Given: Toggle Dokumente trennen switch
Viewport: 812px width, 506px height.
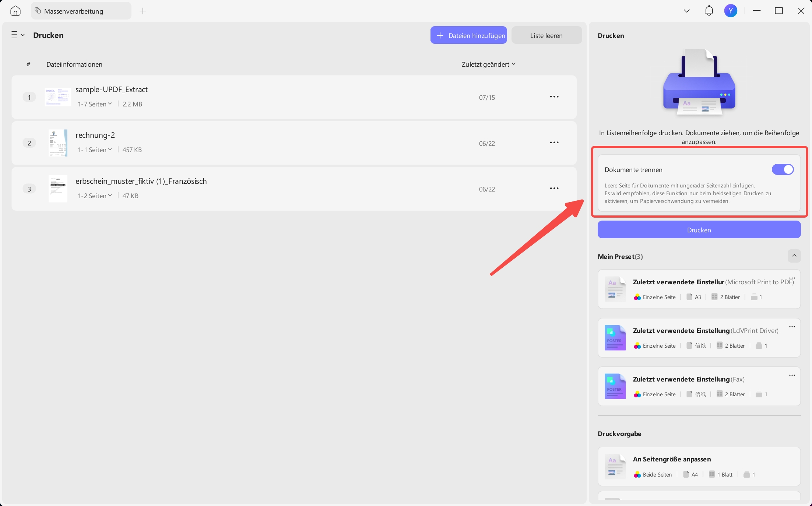Looking at the screenshot, I should [783, 169].
